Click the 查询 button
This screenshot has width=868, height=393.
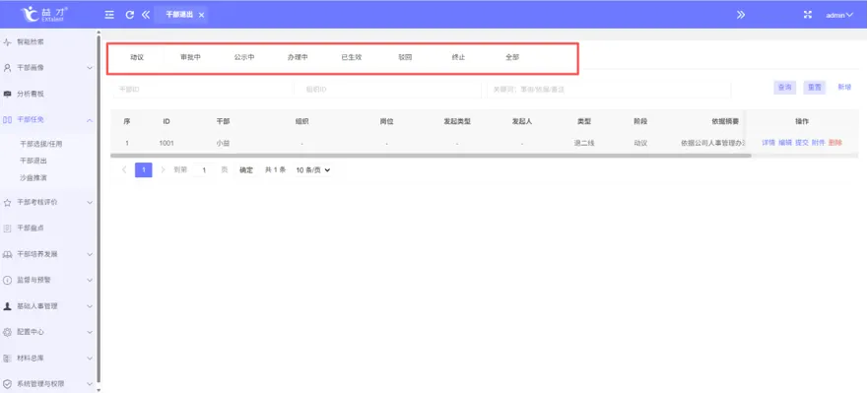click(x=784, y=88)
